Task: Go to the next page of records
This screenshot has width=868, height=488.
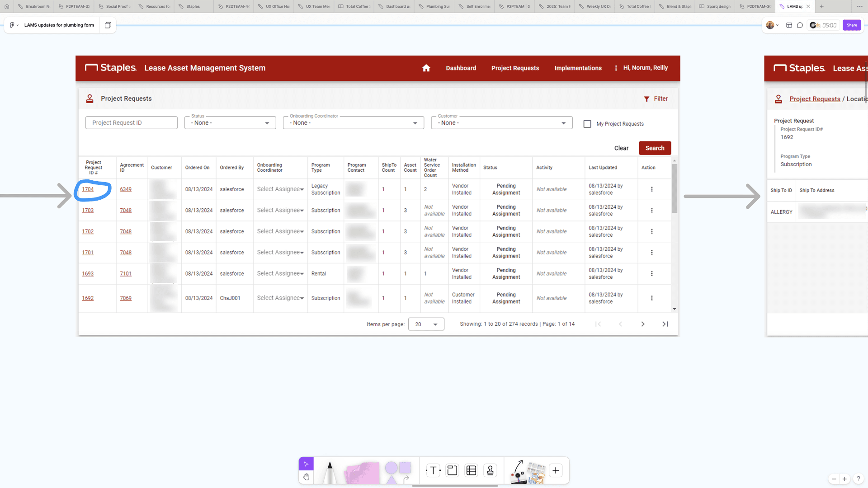Action: point(642,324)
